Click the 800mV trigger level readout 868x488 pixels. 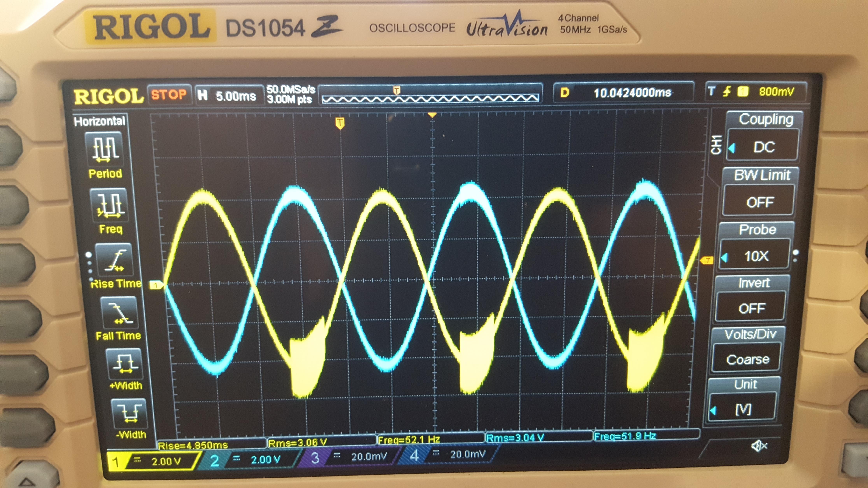(x=776, y=91)
